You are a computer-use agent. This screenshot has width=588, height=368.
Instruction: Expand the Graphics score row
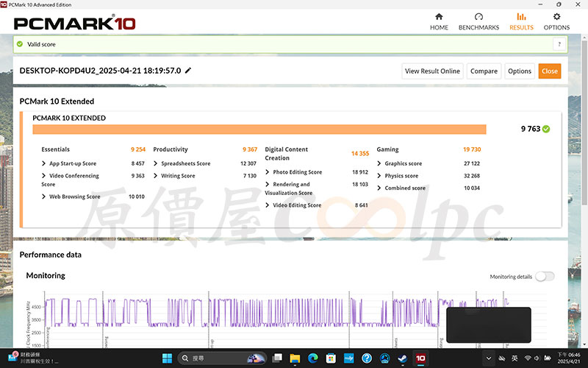(x=403, y=163)
